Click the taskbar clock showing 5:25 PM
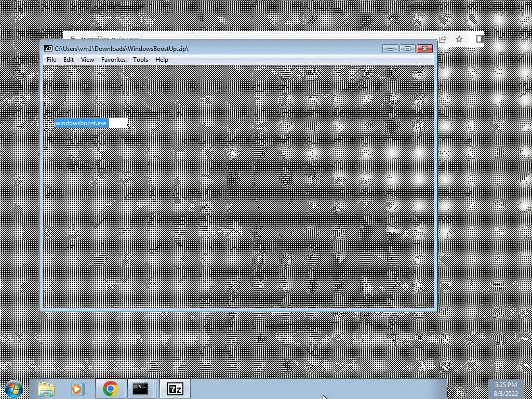 (x=506, y=389)
